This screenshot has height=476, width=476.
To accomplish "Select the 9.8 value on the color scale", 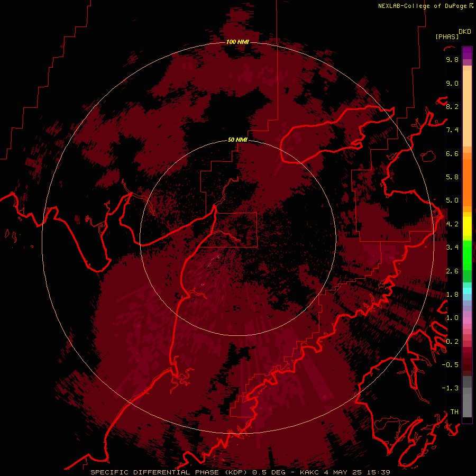I will tap(452, 59).
